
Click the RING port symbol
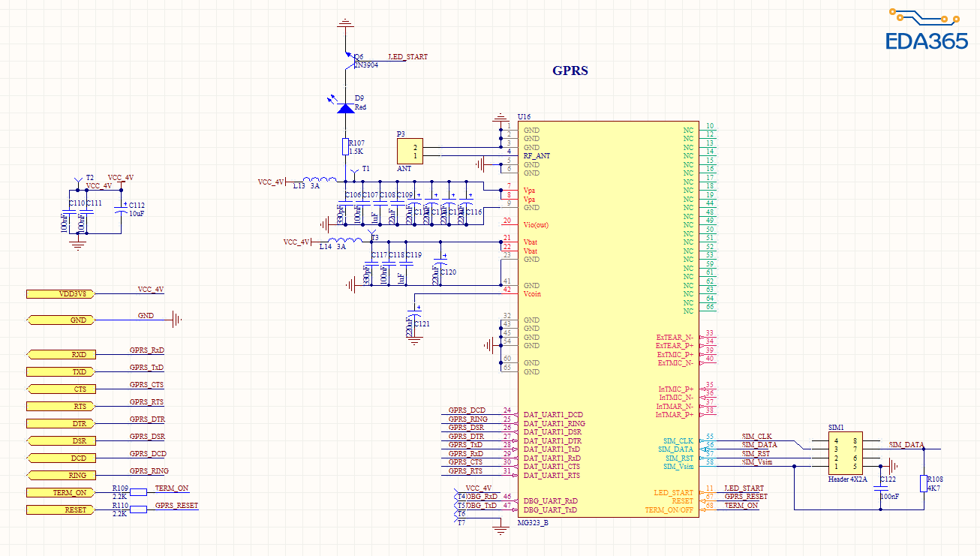[61, 476]
